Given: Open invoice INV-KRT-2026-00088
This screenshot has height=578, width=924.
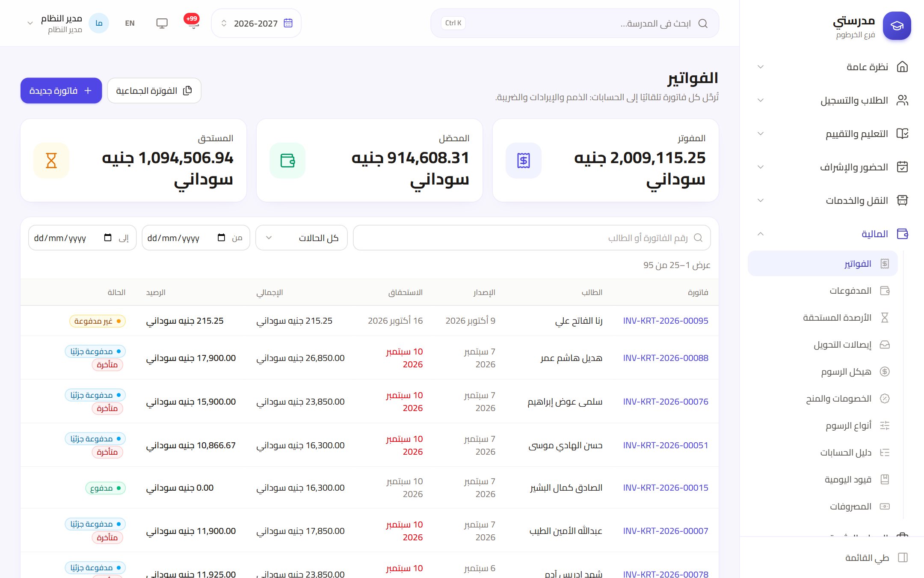Looking at the screenshot, I should (665, 358).
